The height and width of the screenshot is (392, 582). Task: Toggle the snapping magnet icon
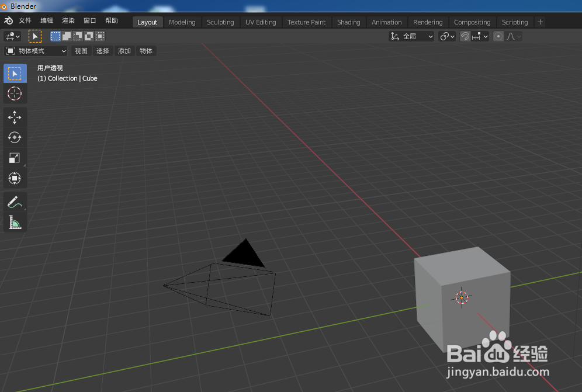tap(465, 36)
